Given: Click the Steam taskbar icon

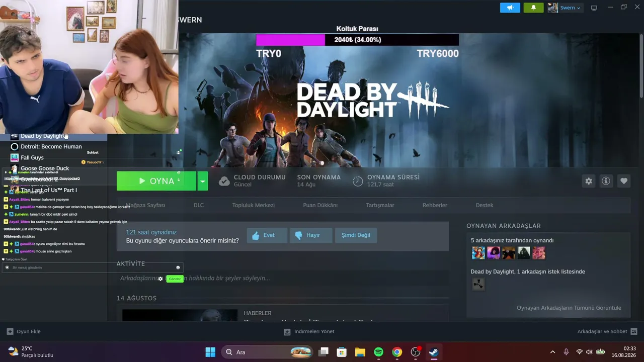Looking at the screenshot, I should pos(434,352).
